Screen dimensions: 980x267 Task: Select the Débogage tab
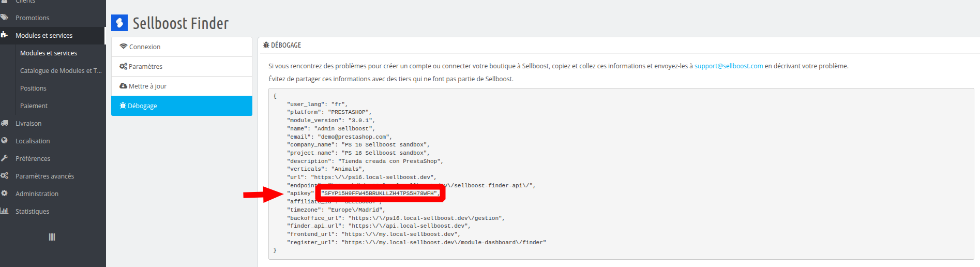(182, 106)
